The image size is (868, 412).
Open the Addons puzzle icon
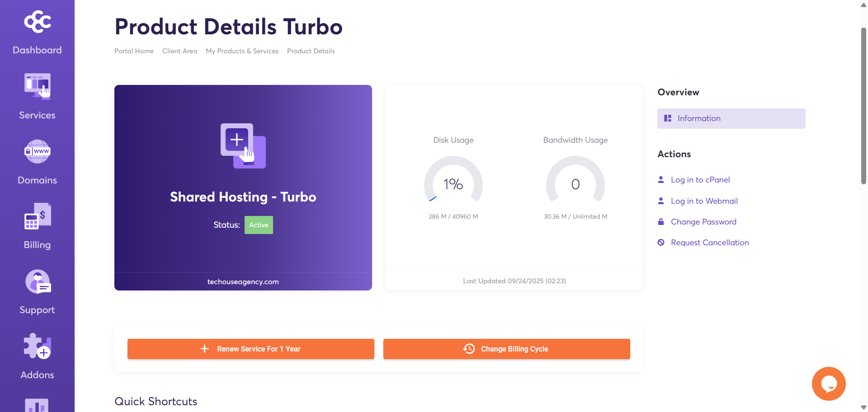tap(38, 346)
